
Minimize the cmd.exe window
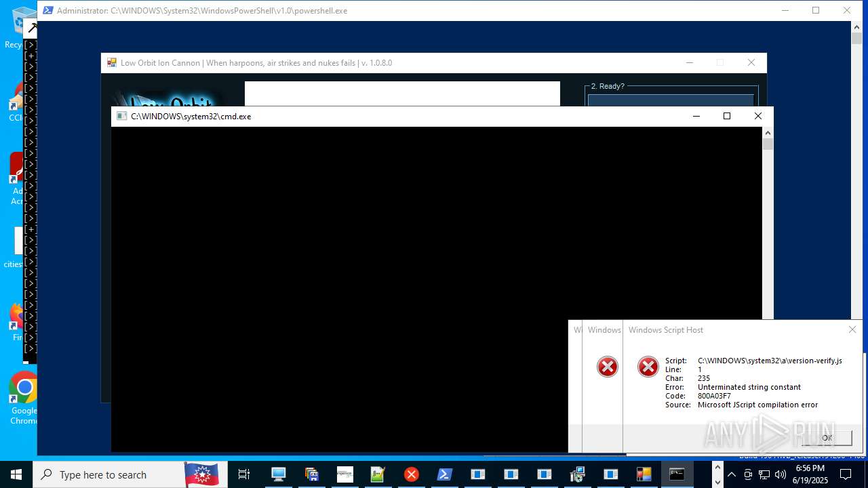click(696, 116)
